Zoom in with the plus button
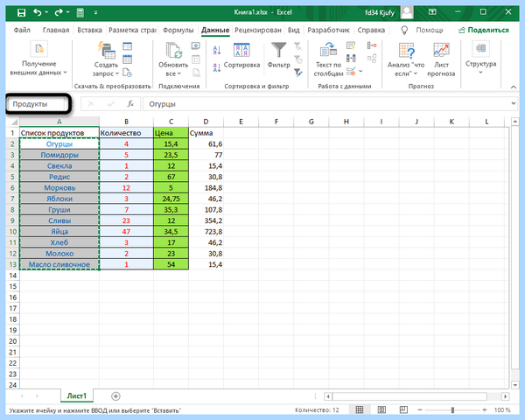 484,410
